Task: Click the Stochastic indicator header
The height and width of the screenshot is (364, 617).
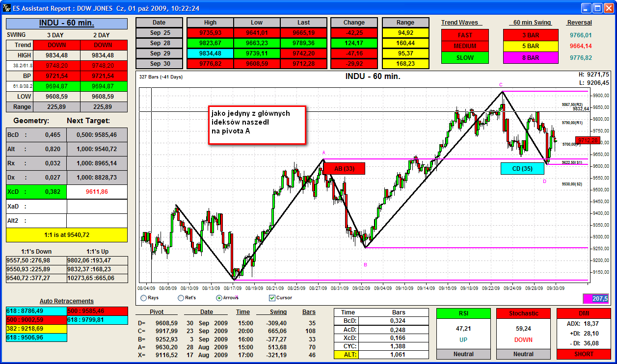Action: coord(523,313)
